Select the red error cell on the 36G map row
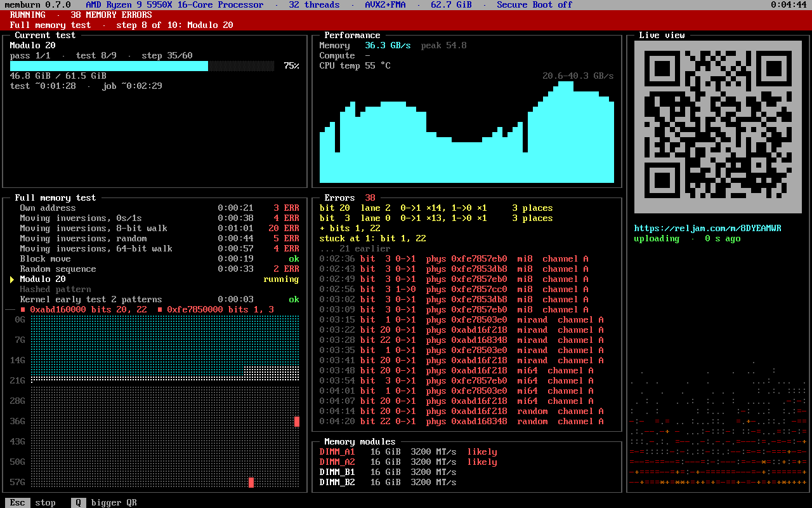The image size is (812, 508). click(x=297, y=422)
